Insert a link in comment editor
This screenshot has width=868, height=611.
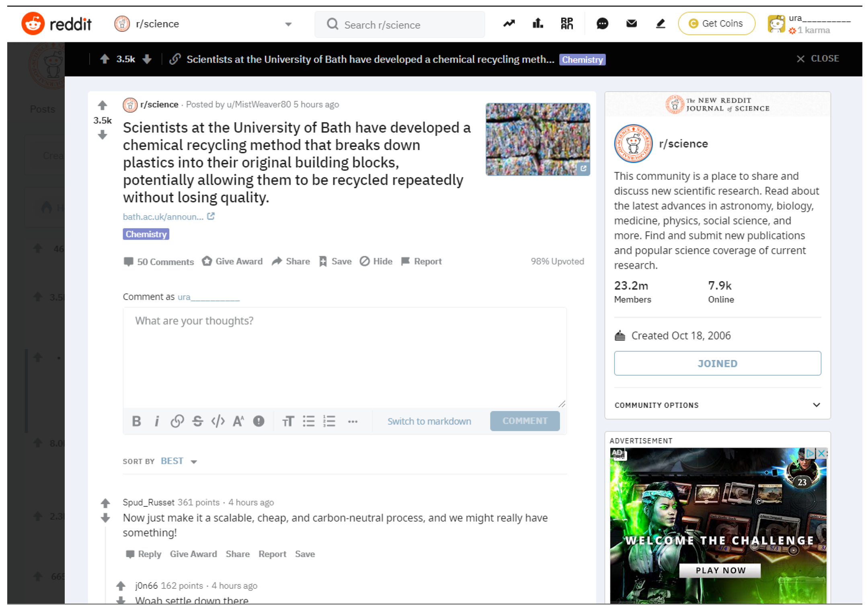177,421
